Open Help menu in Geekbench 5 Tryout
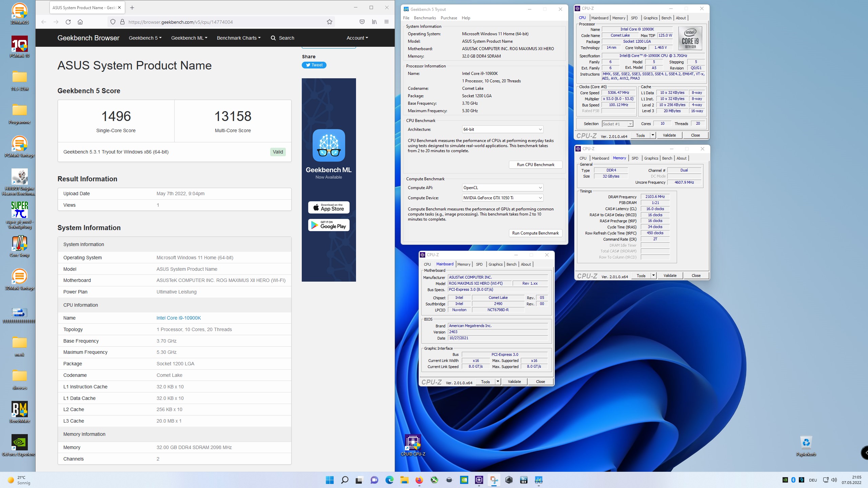This screenshot has height=488, width=868. pos(466,18)
